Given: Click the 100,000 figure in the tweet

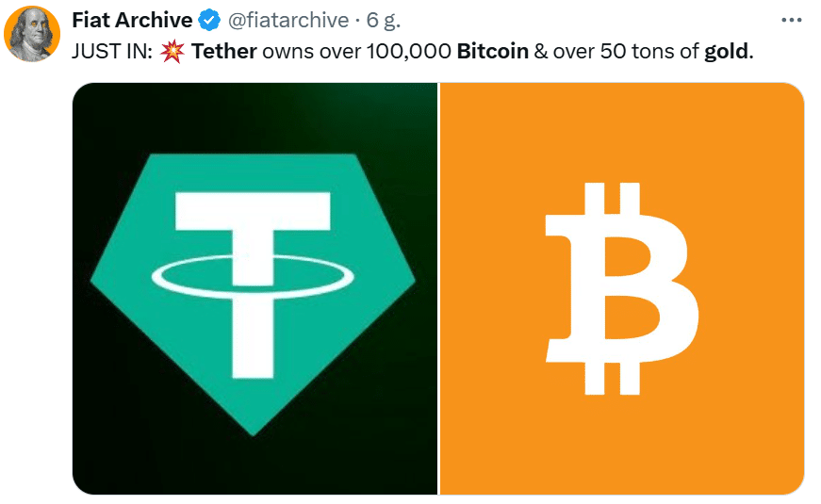Looking at the screenshot, I should coord(408,51).
